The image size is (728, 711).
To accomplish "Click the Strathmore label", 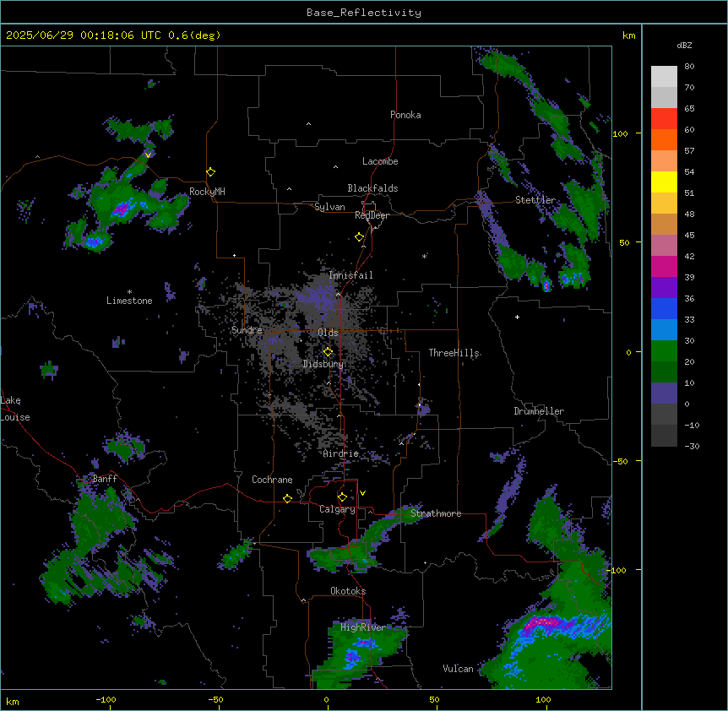I will [436, 513].
